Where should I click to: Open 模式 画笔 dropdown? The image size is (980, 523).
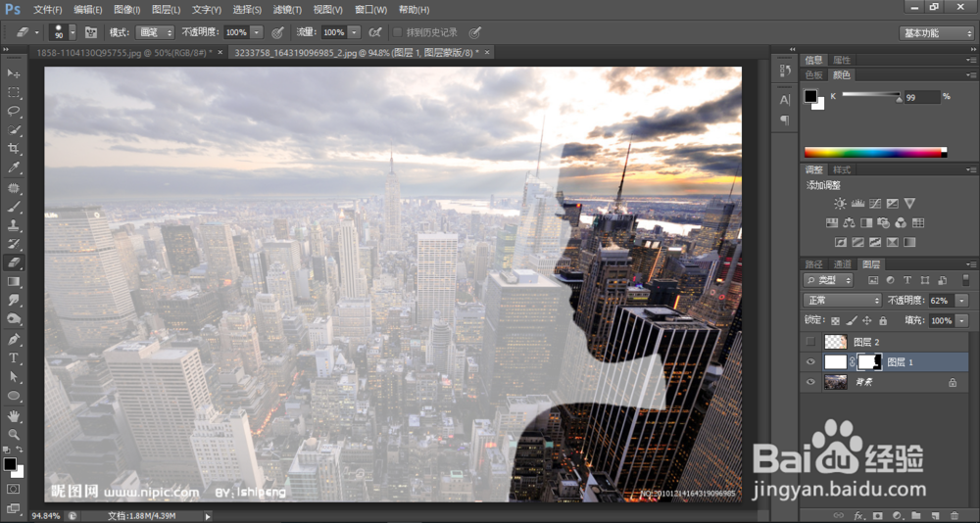coord(155,32)
